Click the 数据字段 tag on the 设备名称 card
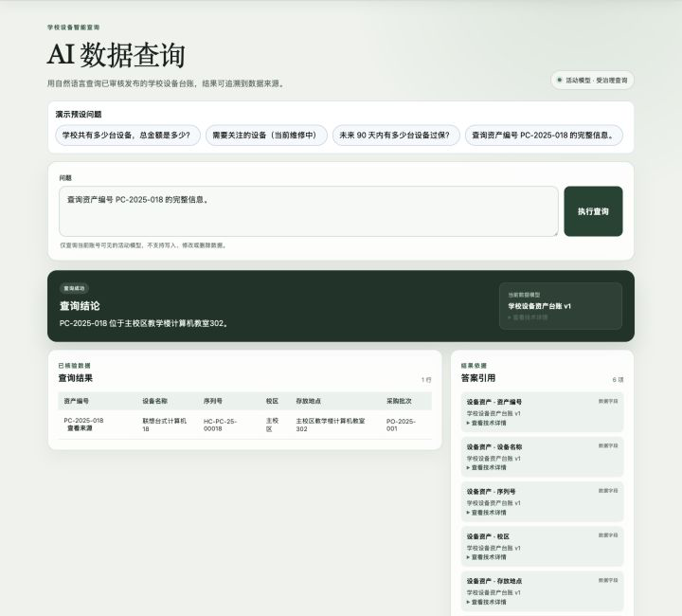This screenshot has height=616, width=682. click(x=608, y=446)
